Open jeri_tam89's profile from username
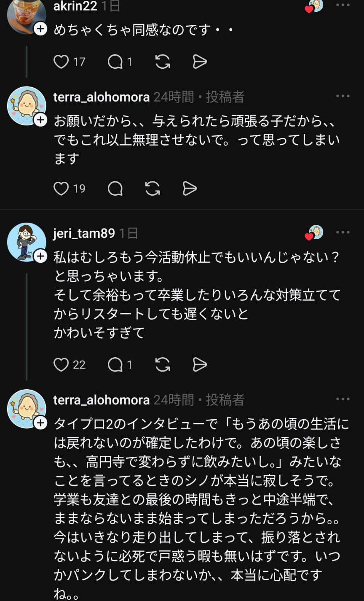 pyautogui.click(x=84, y=233)
